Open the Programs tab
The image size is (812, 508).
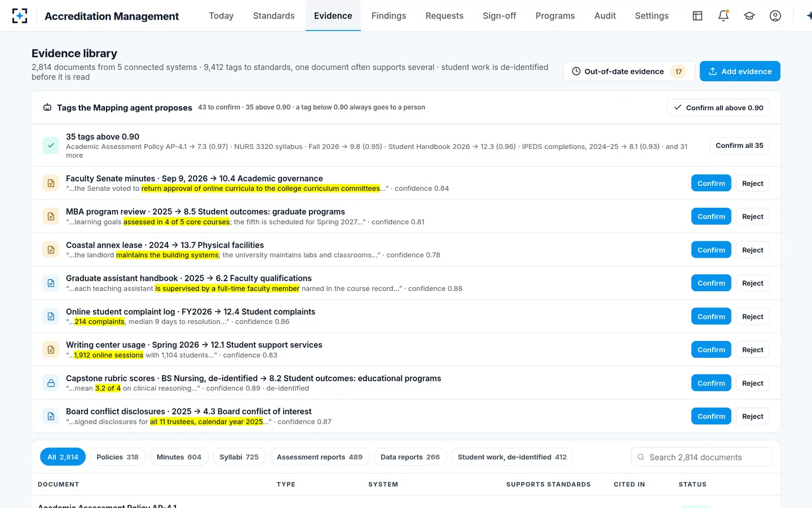[555, 16]
